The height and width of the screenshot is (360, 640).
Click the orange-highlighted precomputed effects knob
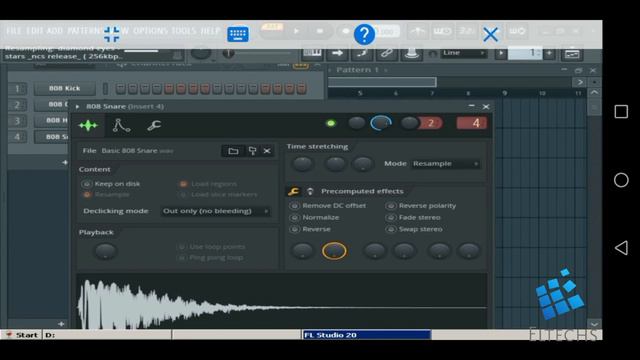tap(334, 251)
